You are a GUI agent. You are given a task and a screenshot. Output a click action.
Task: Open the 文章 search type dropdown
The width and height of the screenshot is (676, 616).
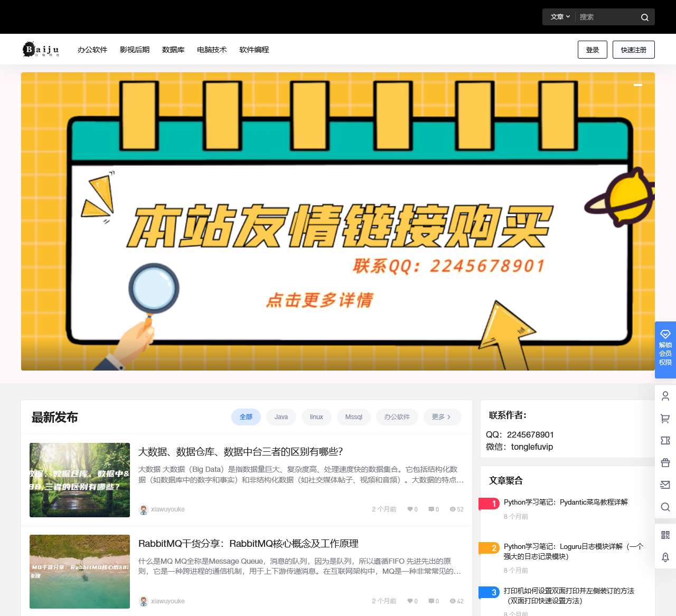(559, 17)
